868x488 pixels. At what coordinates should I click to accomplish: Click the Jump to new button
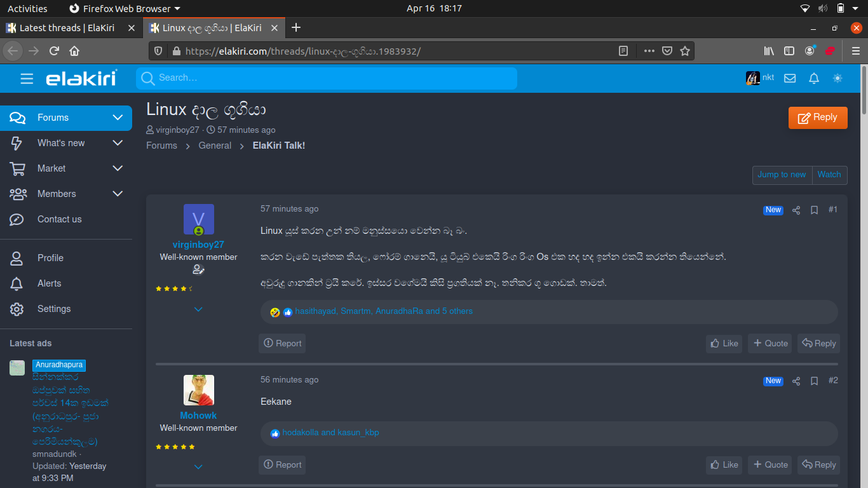click(782, 175)
